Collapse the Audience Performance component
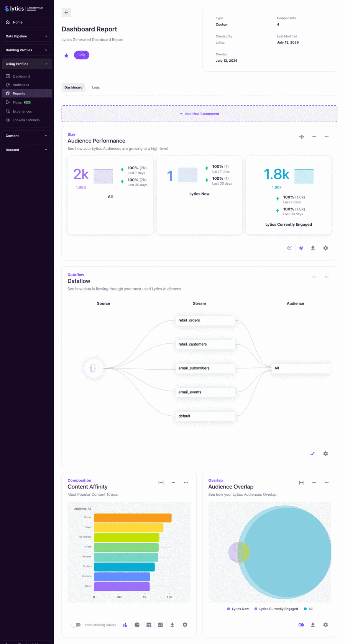Image resolution: width=345 pixels, height=644 pixels. tap(314, 137)
